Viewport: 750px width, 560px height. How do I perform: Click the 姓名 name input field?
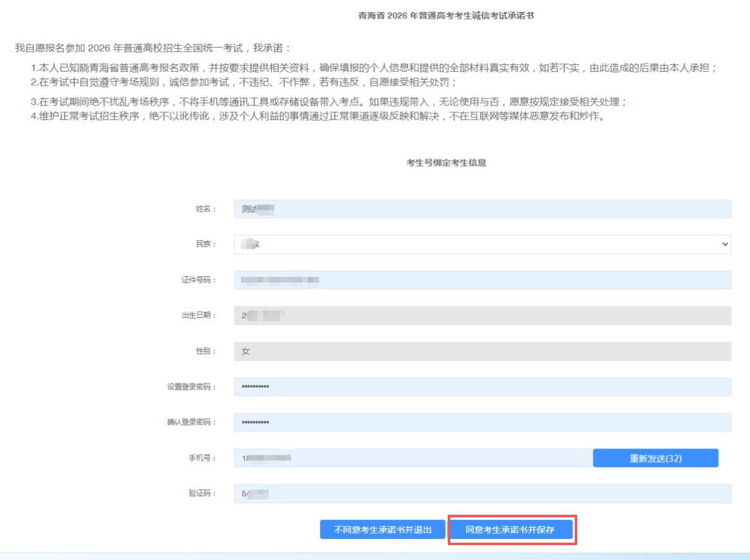pos(482,209)
